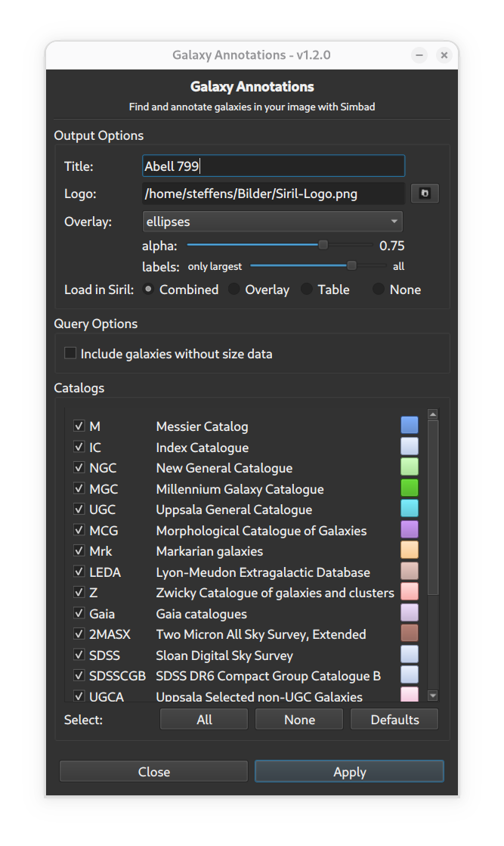Uncheck the IC Index Catalogue checkbox
The width and height of the screenshot is (504, 846).
click(79, 447)
